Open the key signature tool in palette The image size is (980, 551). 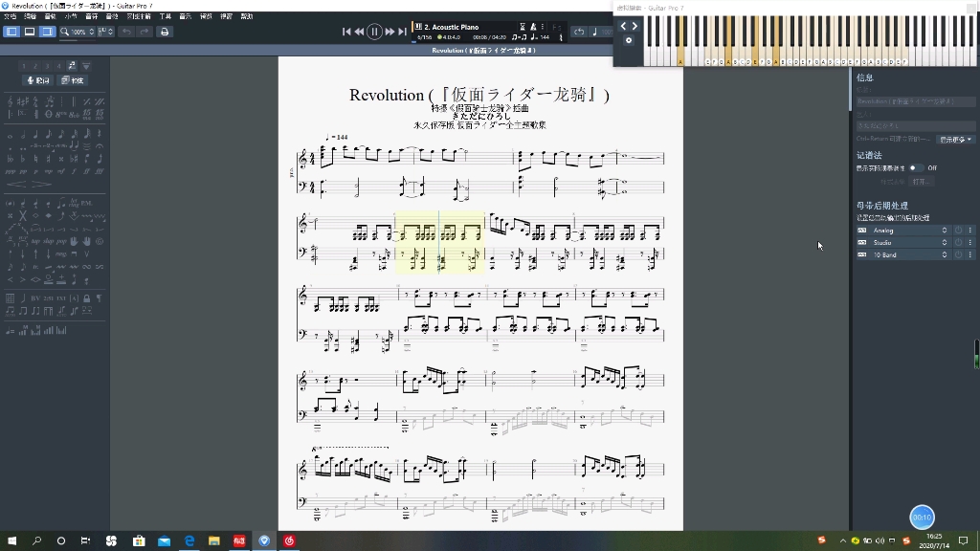(23, 101)
